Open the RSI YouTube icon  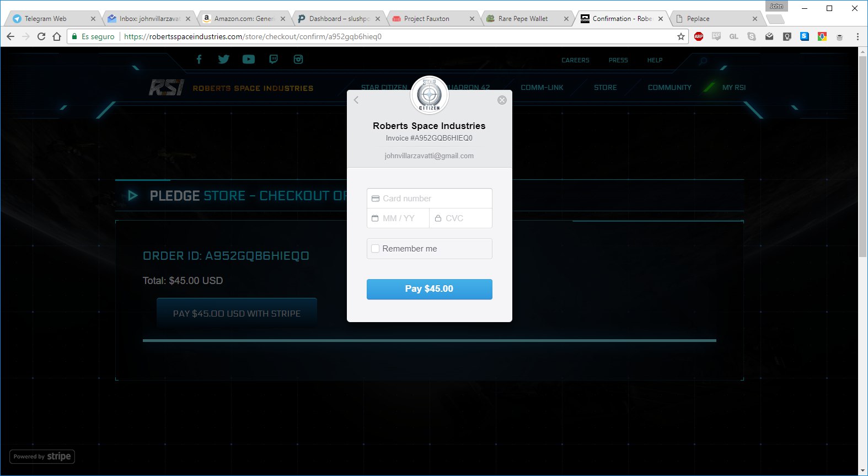tap(249, 60)
